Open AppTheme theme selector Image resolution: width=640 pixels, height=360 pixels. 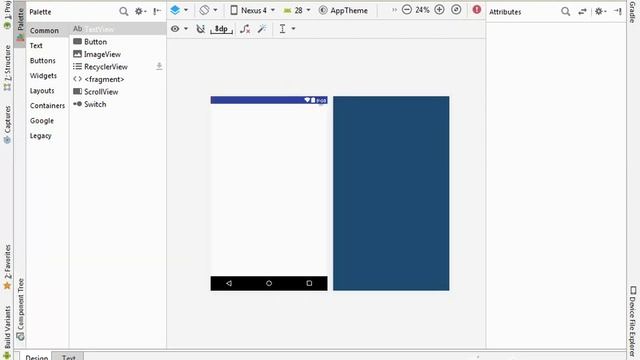pyautogui.click(x=343, y=10)
